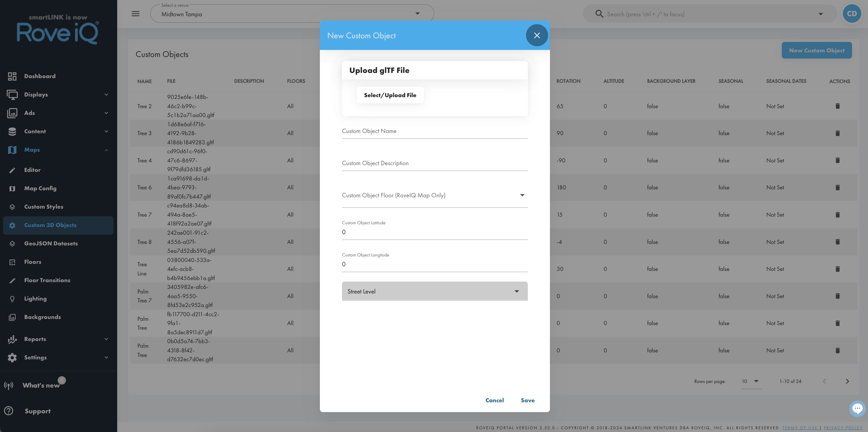Click the Floor Transitions stairs icon

[x=12, y=280]
